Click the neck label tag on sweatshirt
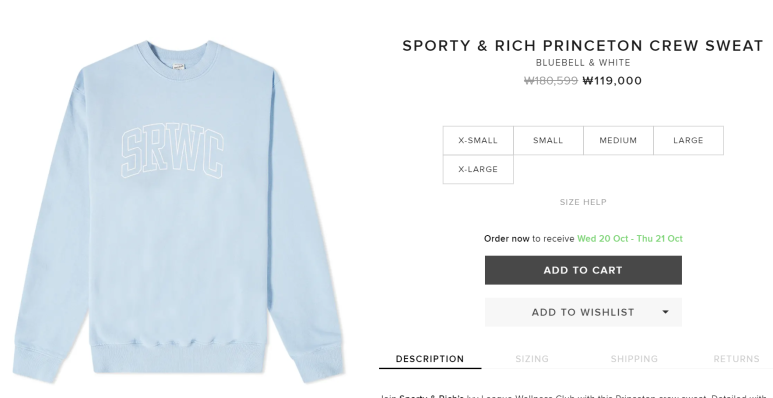The width and height of the screenshot is (773, 398). tap(178, 67)
